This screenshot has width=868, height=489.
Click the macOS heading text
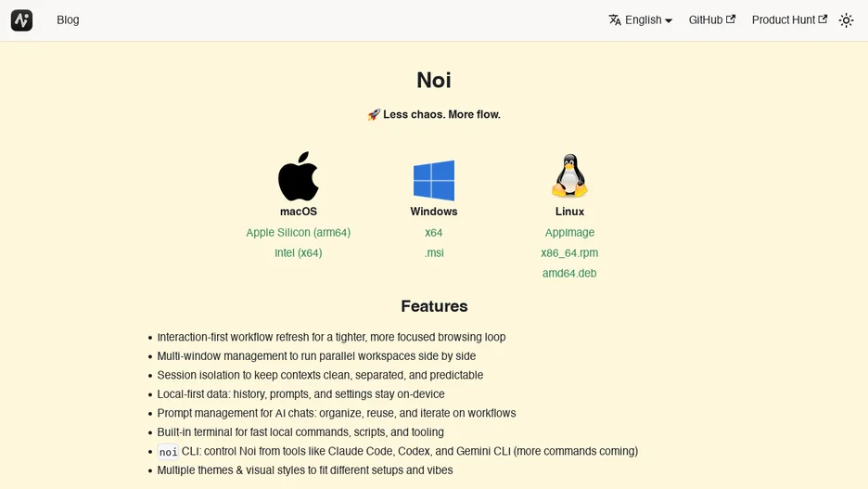tap(299, 212)
